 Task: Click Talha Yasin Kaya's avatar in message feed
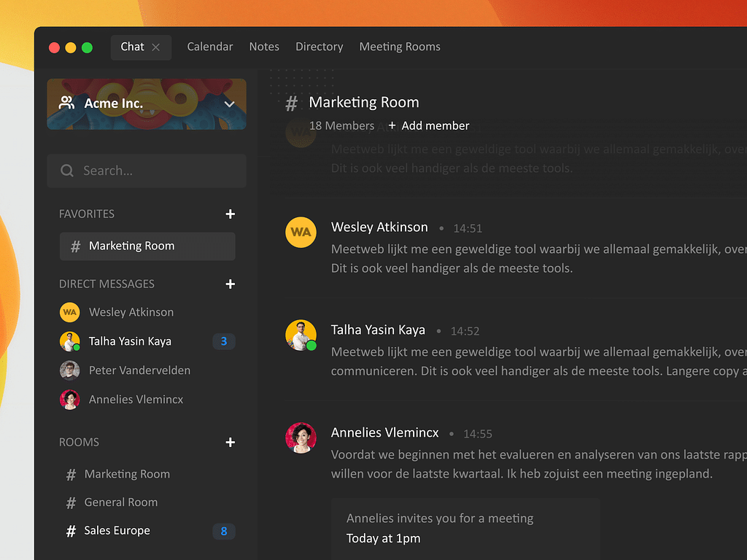tap(301, 335)
